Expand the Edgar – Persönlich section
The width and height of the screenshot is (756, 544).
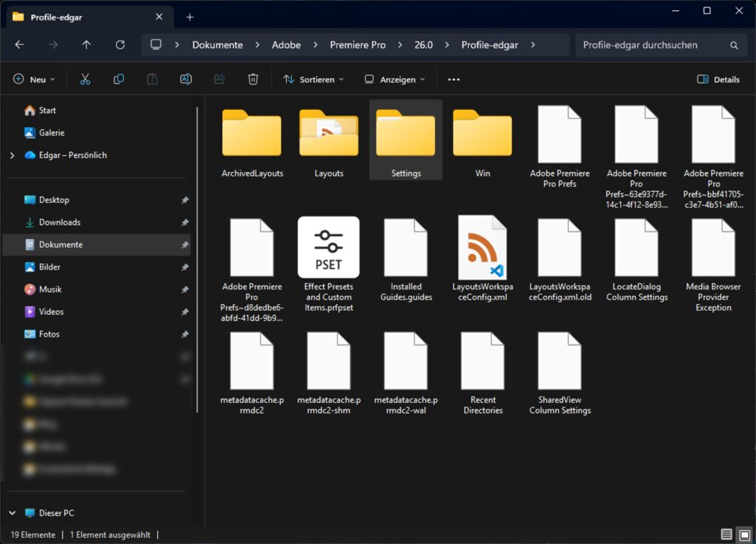[11, 155]
